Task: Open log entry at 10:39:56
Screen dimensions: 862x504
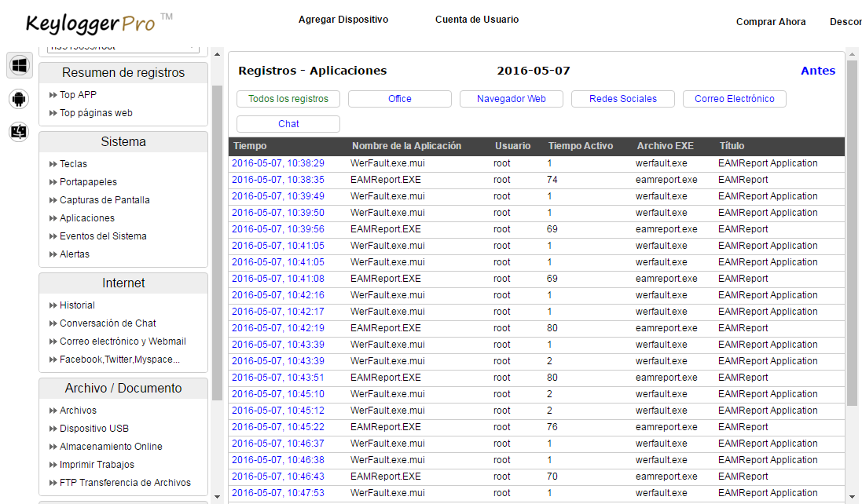Action: click(278, 229)
